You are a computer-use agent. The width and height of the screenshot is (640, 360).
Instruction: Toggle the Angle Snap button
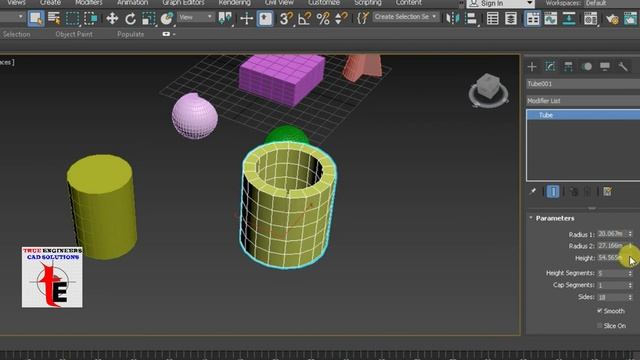tap(304, 18)
